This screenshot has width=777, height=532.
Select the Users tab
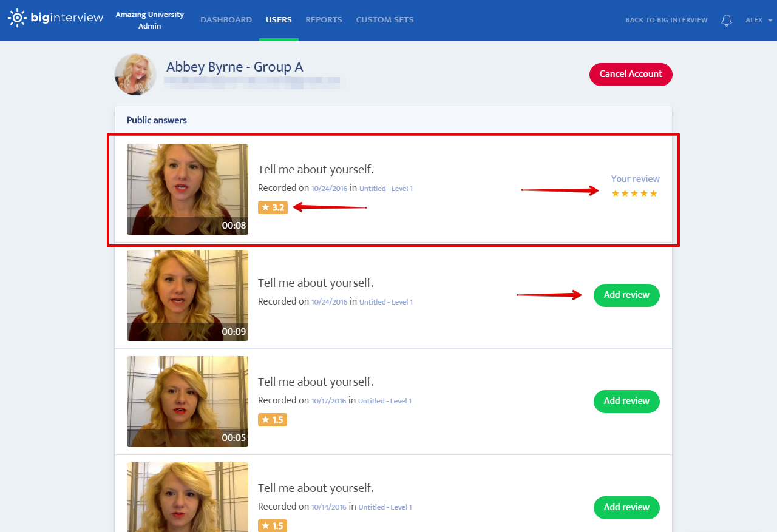(279, 20)
